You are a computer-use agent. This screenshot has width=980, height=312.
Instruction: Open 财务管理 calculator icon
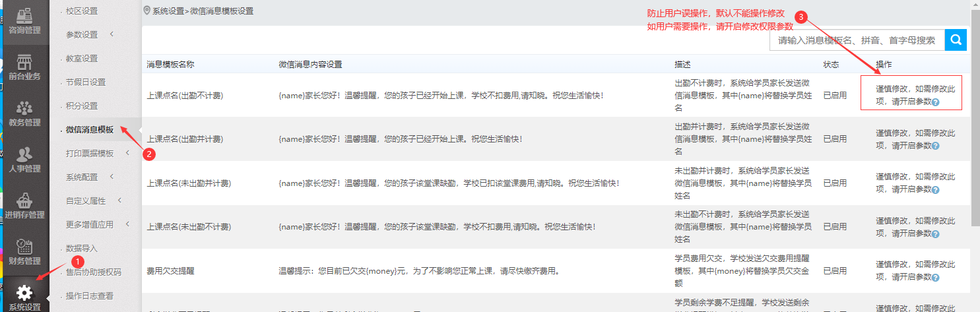[24, 246]
